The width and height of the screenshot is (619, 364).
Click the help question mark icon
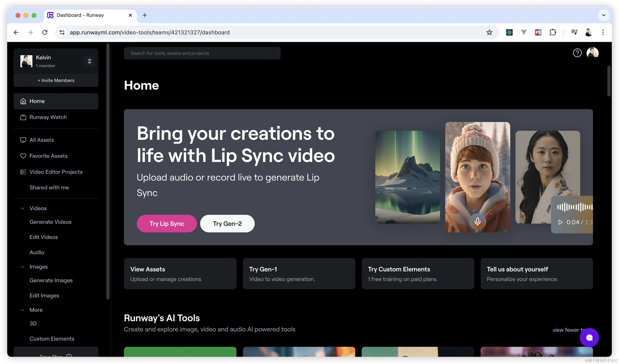pos(577,53)
